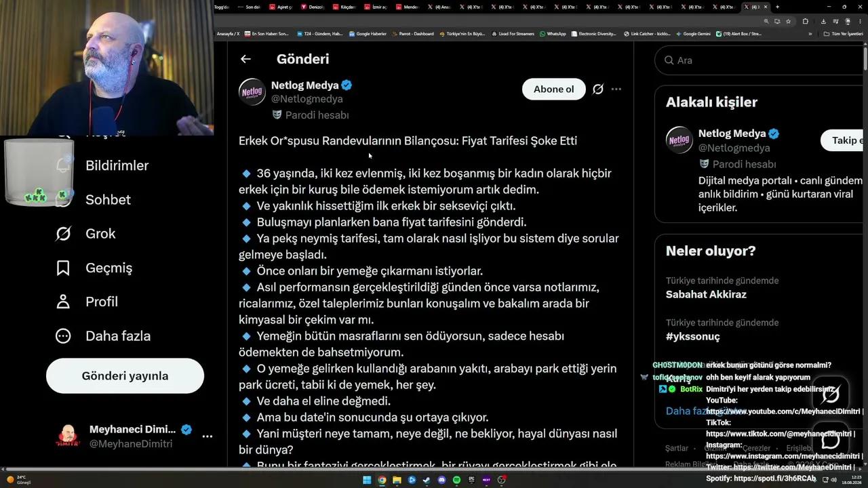The height and width of the screenshot is (488, 868).
Task: Open a new browser tab with plus
Action: point(777,7)
